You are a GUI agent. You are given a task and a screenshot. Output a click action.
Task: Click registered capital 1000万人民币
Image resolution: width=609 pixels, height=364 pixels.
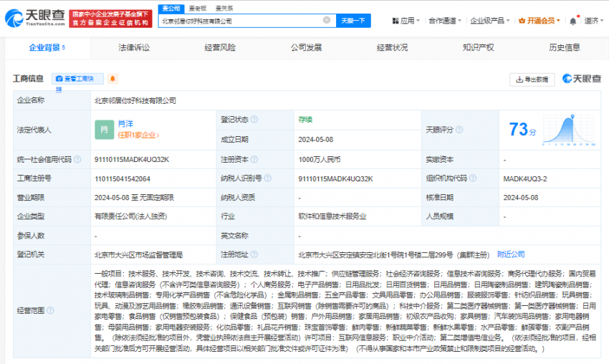pyautogui.click(x=320, y=160)
